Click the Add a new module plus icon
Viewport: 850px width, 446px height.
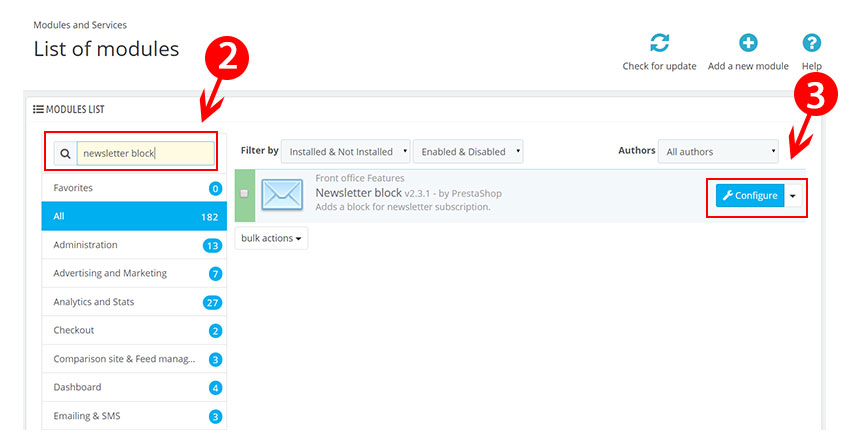pyautogui.click(x=748, y=43)
